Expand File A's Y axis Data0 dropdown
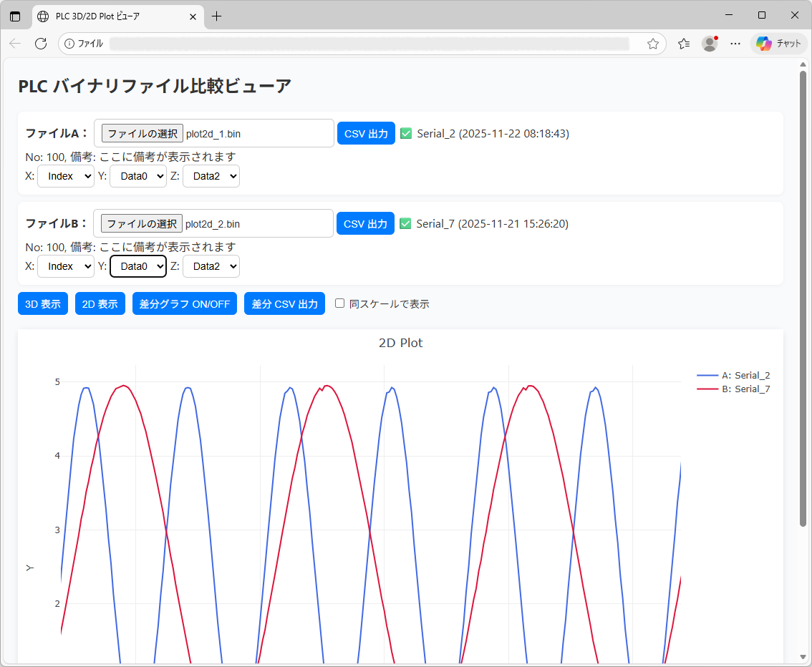The image size is (812, 667). 138,176
